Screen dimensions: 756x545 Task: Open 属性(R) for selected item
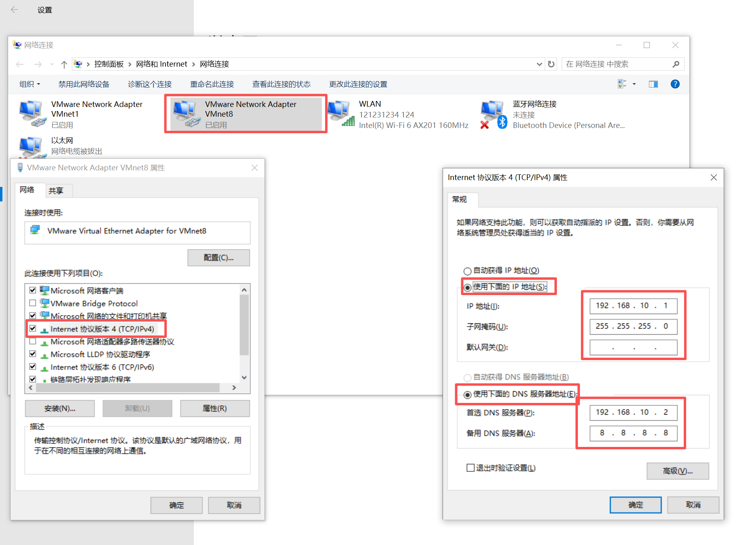(215, 409)
